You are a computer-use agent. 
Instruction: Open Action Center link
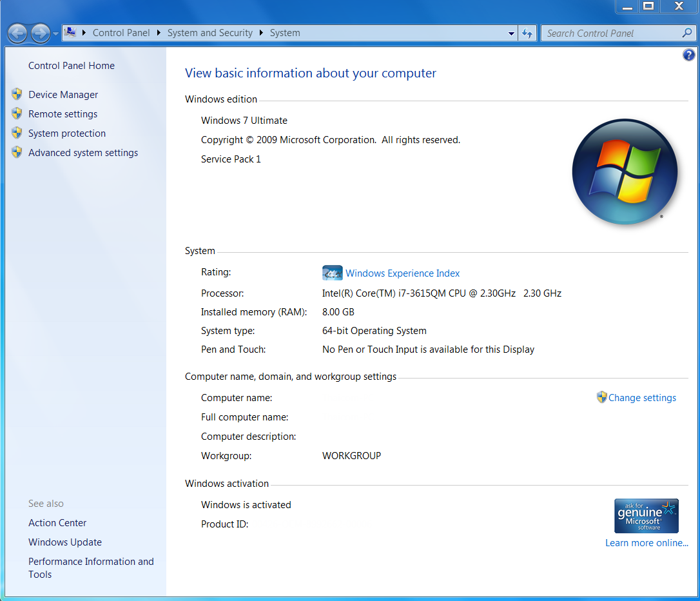click(57, 523)
